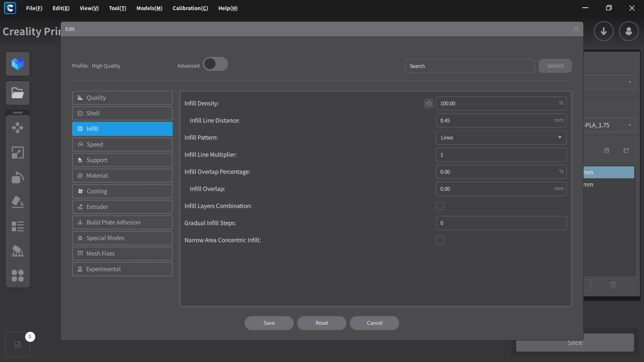Open the Infill Pattern dropdown
The image size is (644, 362).
click(501, 138)
